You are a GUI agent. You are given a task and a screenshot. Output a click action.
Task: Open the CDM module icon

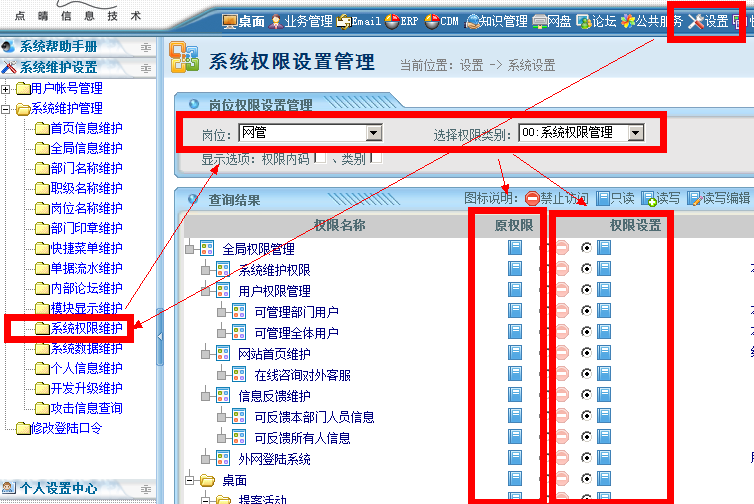(x=442, y=21)
